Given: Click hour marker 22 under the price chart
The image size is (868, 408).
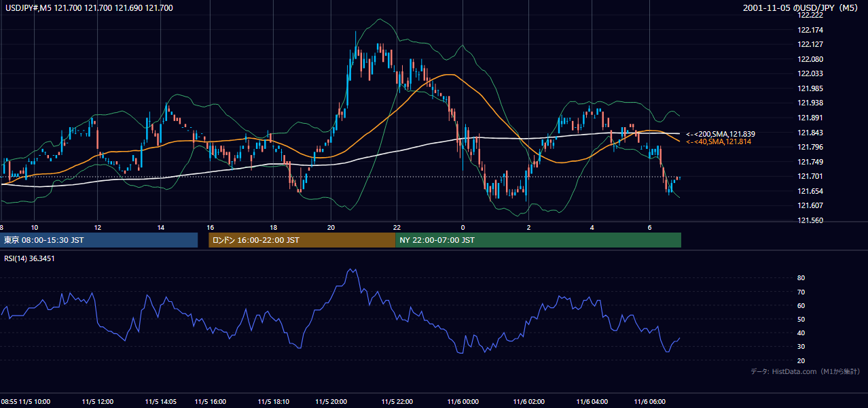Looking at the screenshot, I should pyautogui.click(x=397, y=227).
